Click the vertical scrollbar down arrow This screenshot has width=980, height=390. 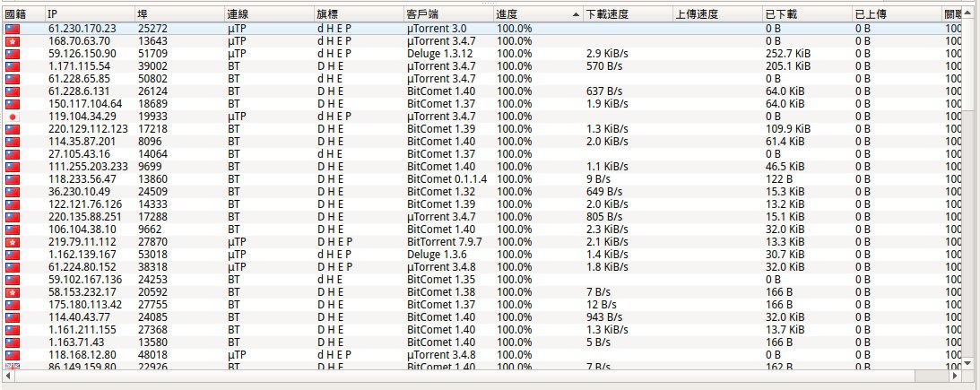pos(967,362)
